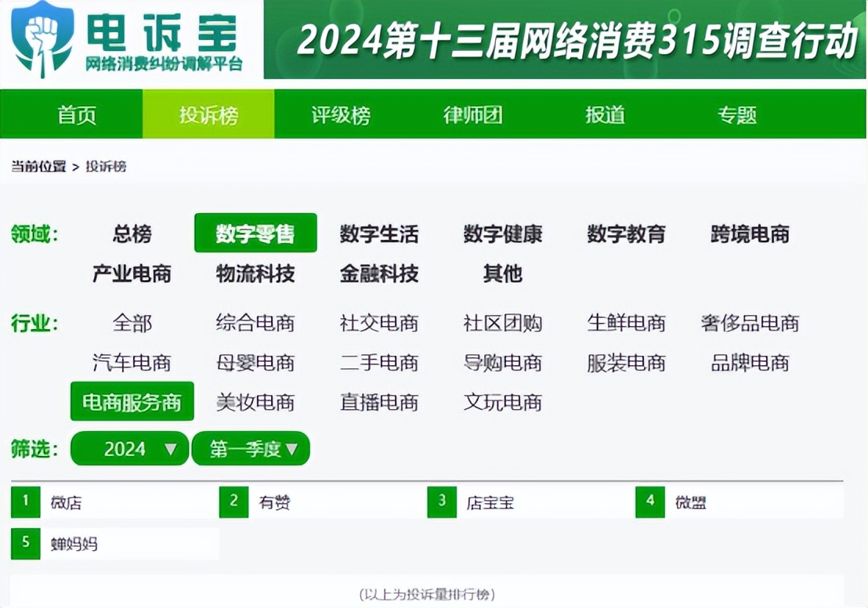Click the 筛选 filter label

(35, 448)
